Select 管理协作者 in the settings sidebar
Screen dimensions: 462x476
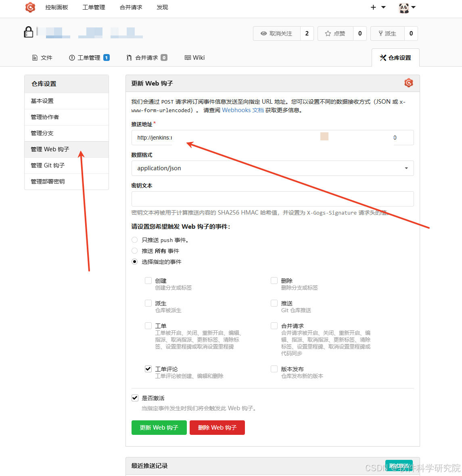pos(67,117)
